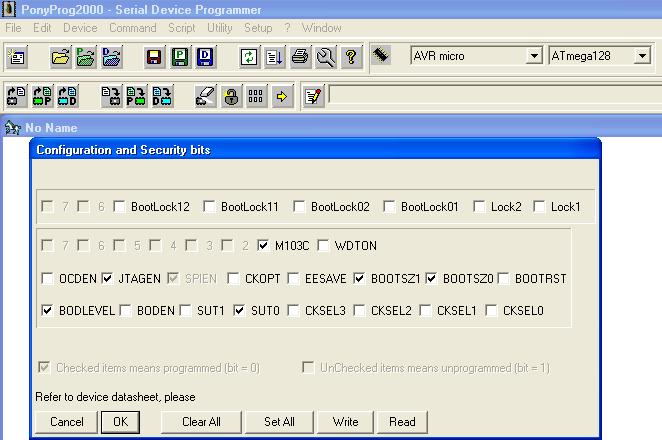Screen dimensions: 662x440
Task: Toggle the BootLock12 checkbox
Action: [x=119, y=206]
